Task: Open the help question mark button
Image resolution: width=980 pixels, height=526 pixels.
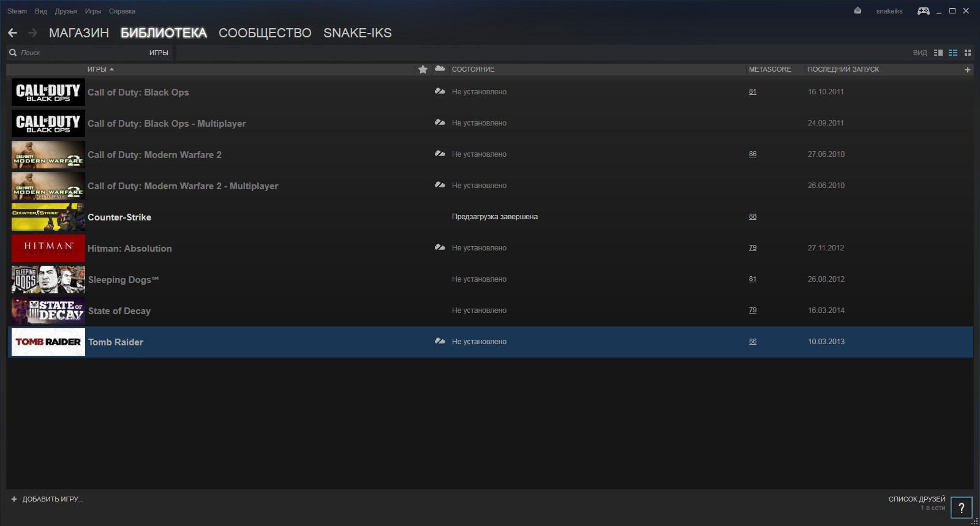Action: pyautogui.click(x=962, y=508)
